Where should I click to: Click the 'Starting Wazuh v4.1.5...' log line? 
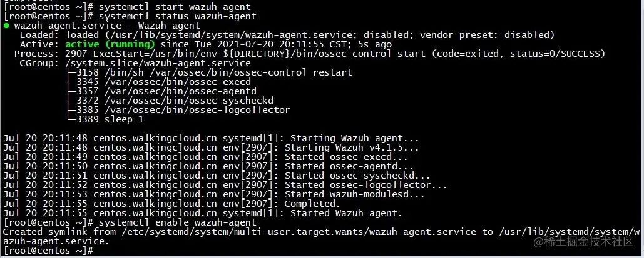(x=212, y=147)
